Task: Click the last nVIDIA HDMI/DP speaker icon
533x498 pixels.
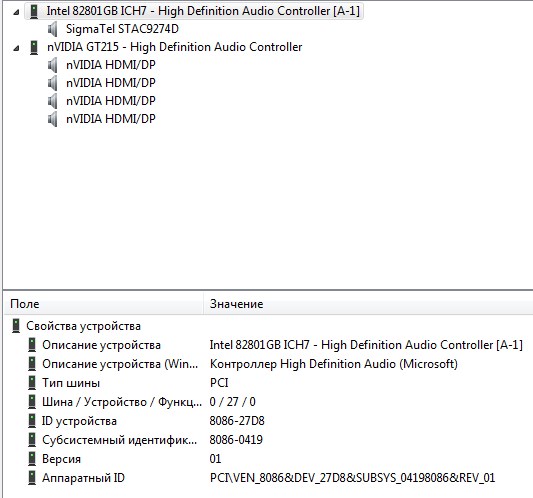Action: point(53,119)
